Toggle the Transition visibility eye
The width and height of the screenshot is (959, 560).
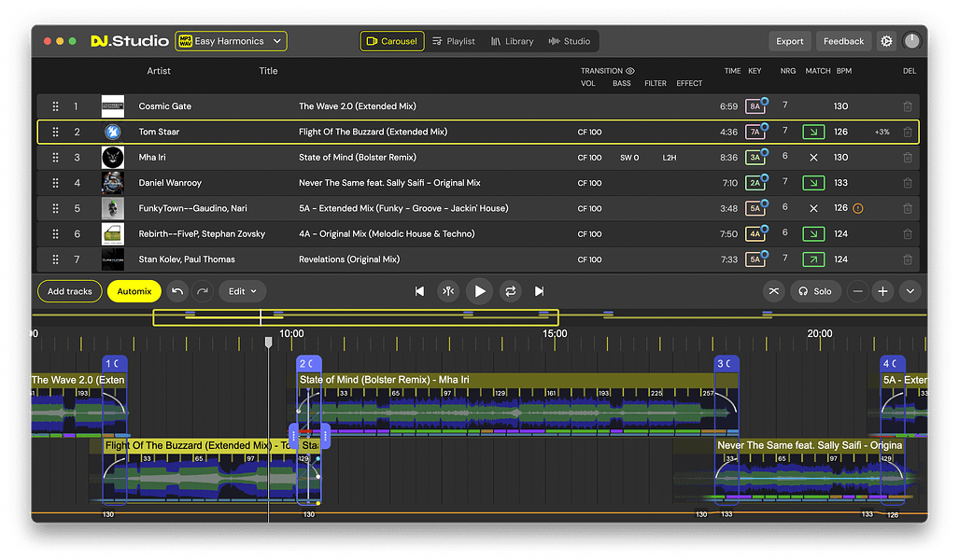coord(630,71)
